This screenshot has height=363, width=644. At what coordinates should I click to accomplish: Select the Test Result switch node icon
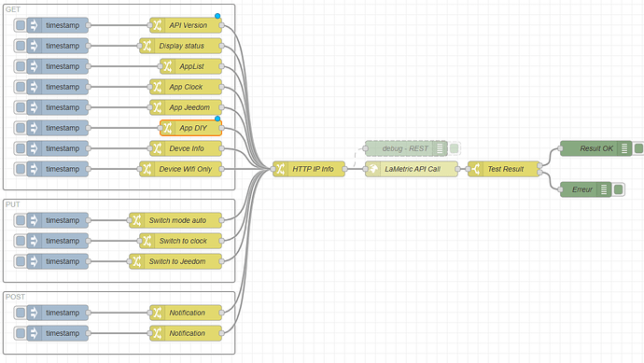476,169
